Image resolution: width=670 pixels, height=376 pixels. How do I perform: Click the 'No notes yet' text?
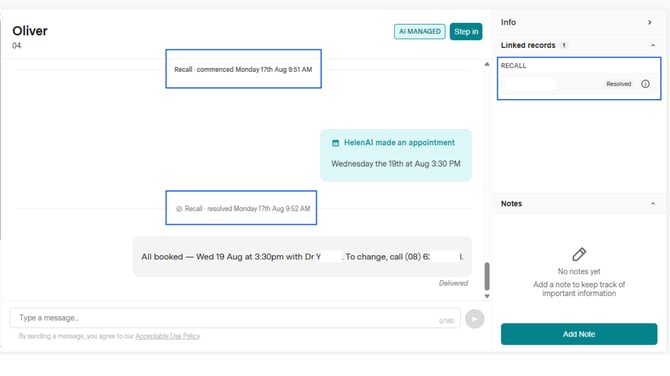[x=579, y=272]
